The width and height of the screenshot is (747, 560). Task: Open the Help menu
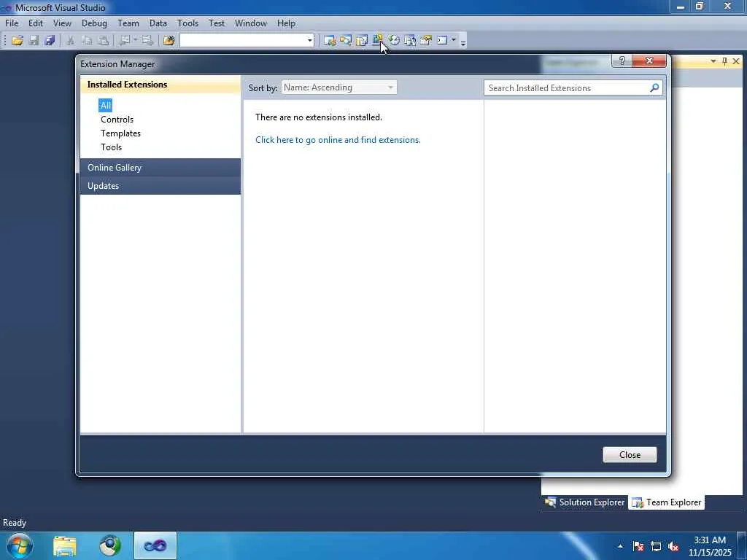286,23
